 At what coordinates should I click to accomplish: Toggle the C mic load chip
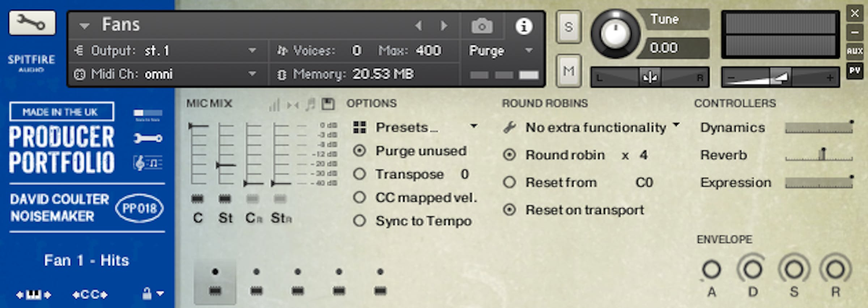197,199
